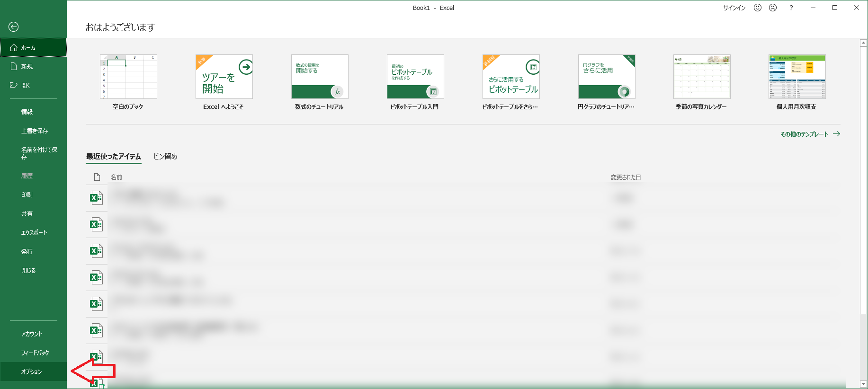Image resolution: width=868 pixels, height=389 pixels.
Task: Click the smiley face feedback icon
Action: tap(758, 8)
